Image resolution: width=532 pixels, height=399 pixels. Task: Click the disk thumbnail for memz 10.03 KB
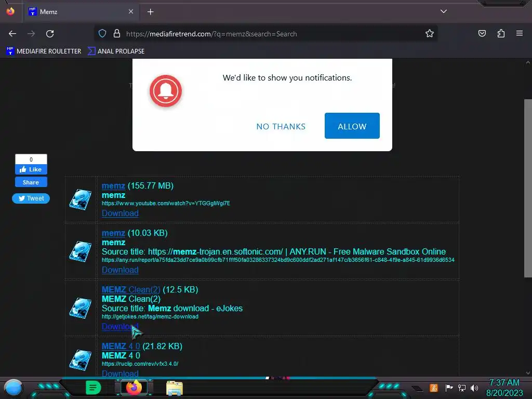pos(81,251)
